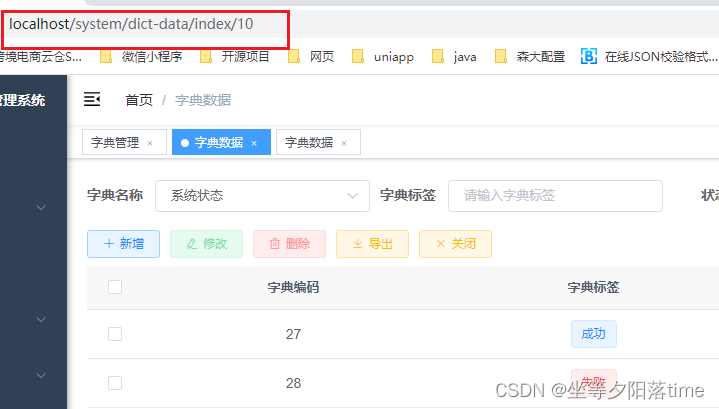
Task: Open the 字典名称 dropdown showing 系统状态
Action: click(262, 196)
